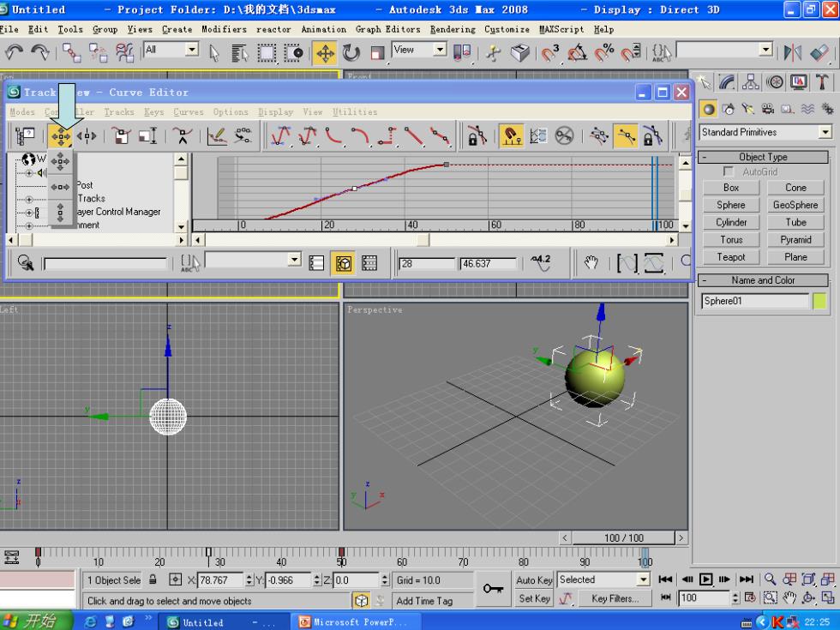Activate the Select and Scale tool
The width and height of the screenshot is (840, 630).
click(378, 52)
